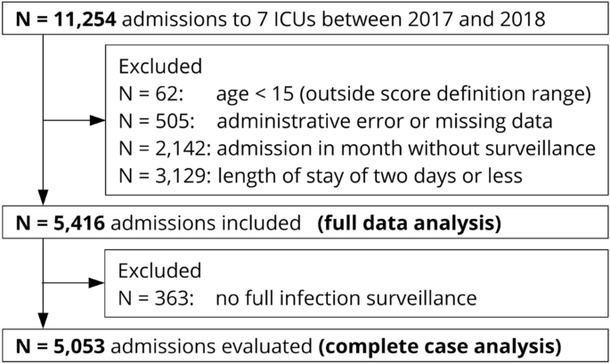Select the N = 62 age exclusion line
Viewport: 610px width, 364px height.
click(x=354, y=93)
